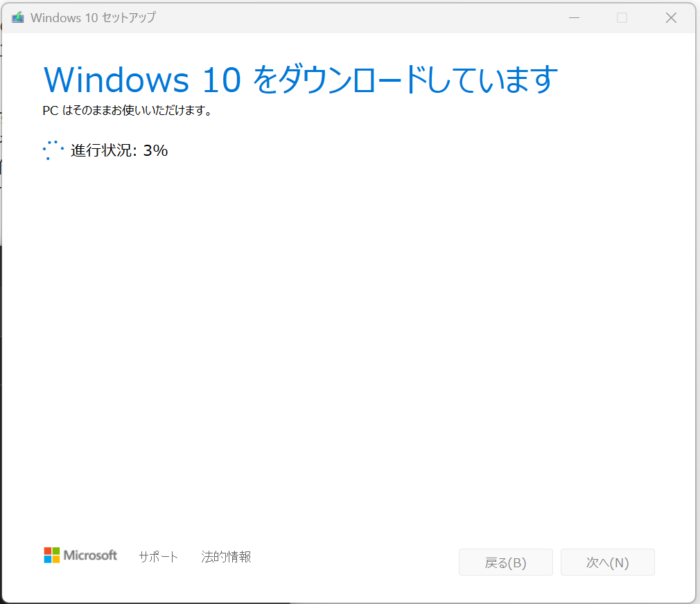Click the green square of the Microsoft logo

click(55, 552)
